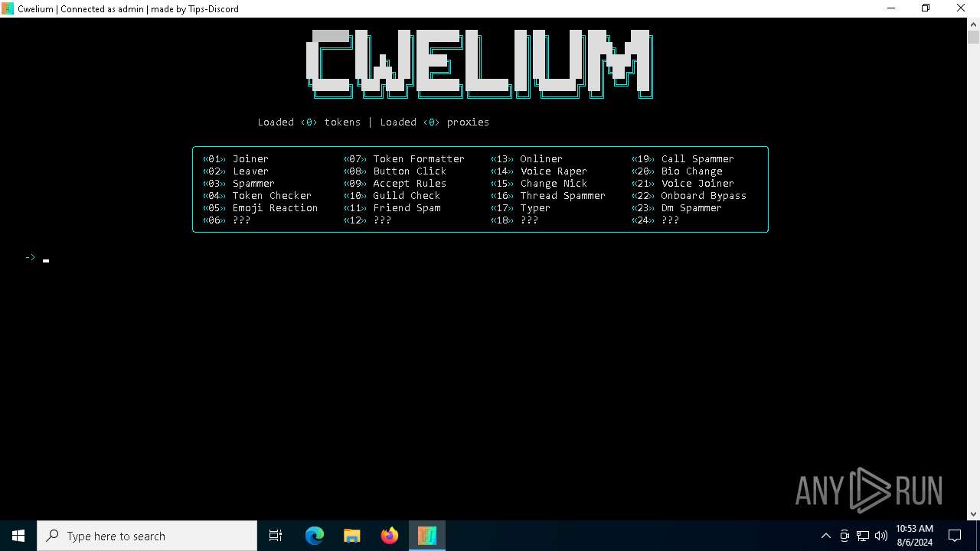Screen dimensions: 980x551
Task: Click the '18 ???' menu entry
Action: tap(514, 220)
